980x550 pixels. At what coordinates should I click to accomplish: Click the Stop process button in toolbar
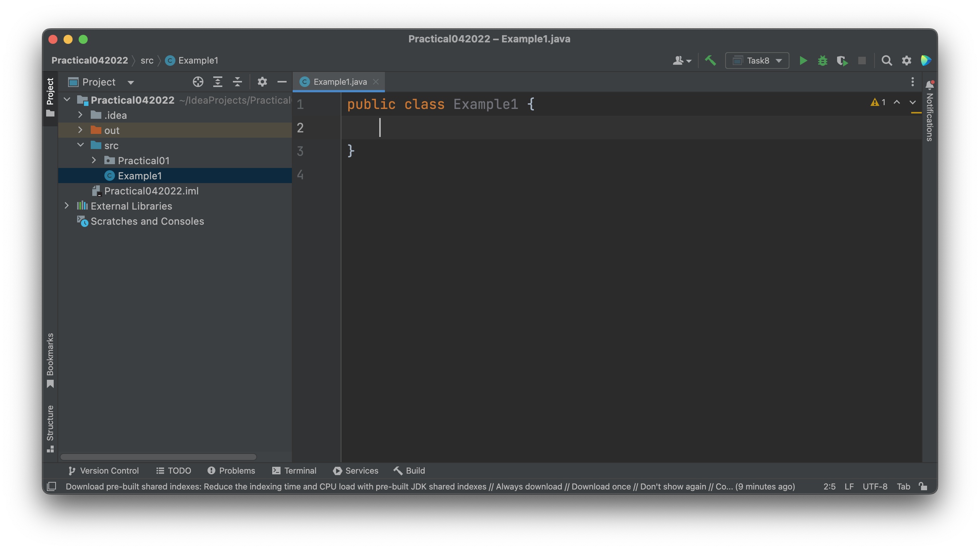pos(862,60)
